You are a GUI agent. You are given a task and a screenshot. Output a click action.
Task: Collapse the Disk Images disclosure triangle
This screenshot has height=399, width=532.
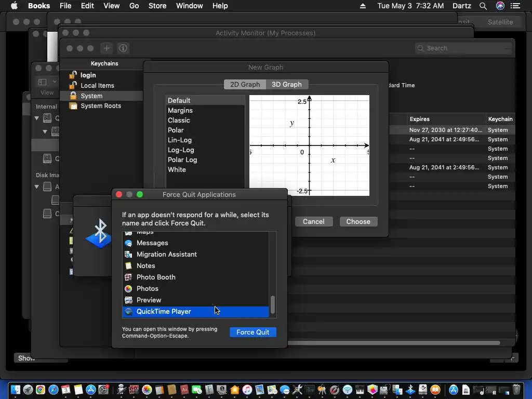pyautogui.click(x=37, y=187)
